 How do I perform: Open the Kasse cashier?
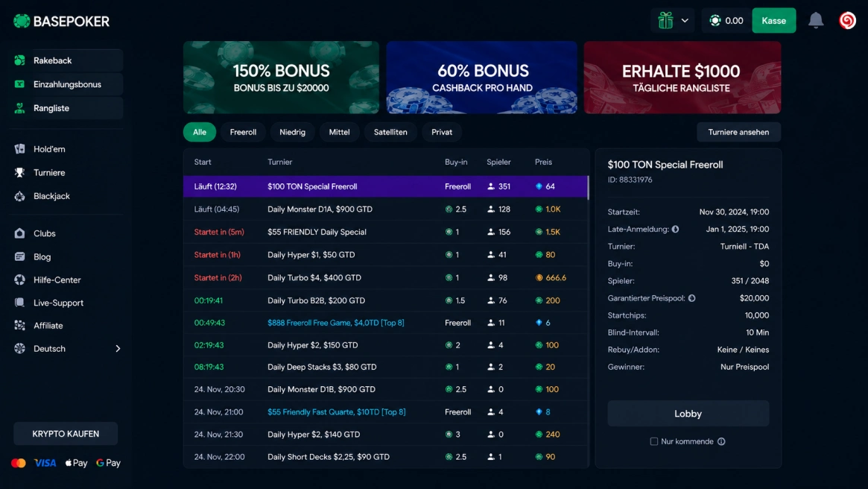[x=773, y=20]
